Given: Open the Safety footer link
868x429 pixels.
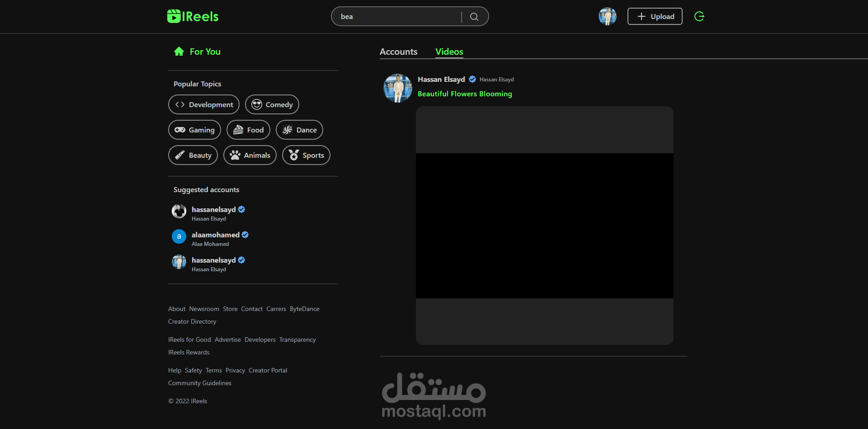Looking at the screenshot, I should pyautogui.click(x=193, y=370).
